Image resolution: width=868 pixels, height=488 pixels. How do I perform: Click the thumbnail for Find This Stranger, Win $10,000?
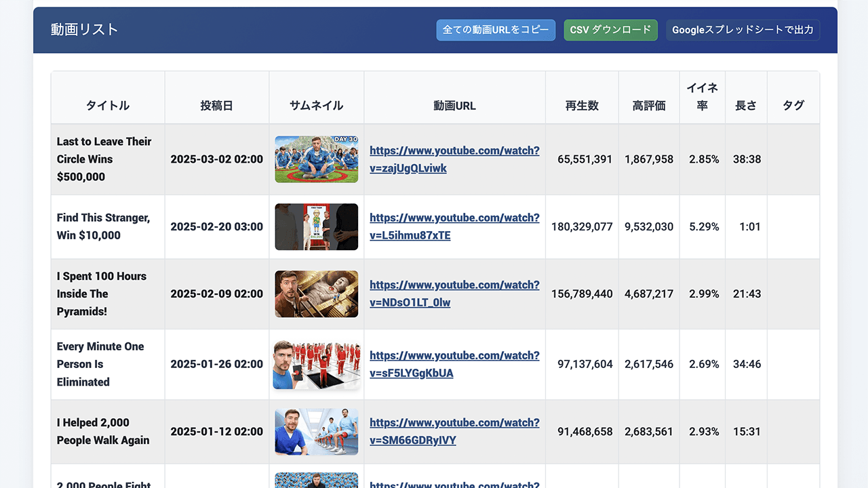tap(316, 226)
